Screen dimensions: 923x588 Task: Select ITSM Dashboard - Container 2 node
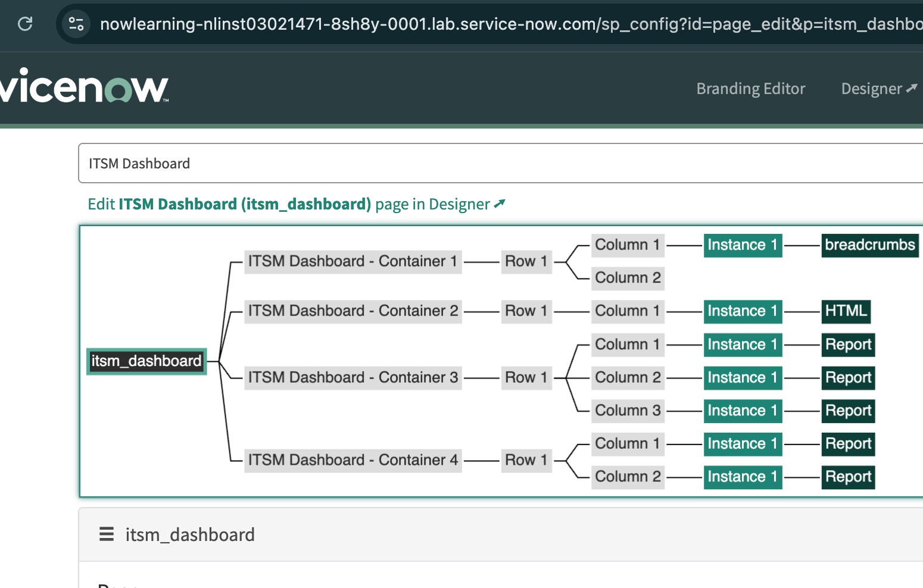tap(353, 311)
